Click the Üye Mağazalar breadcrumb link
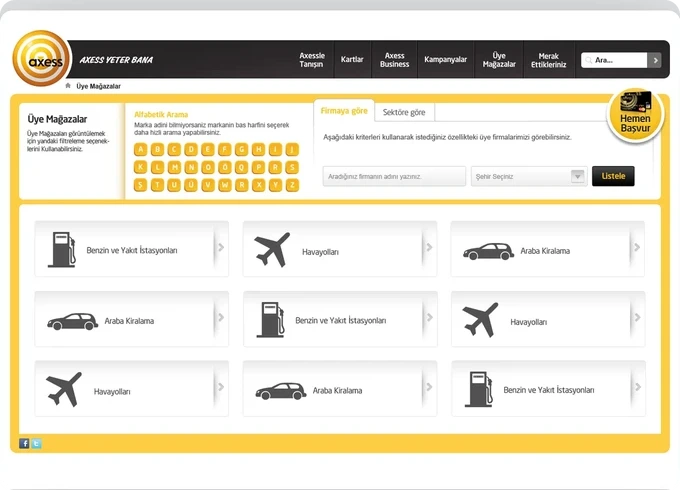The image size is (680, 490). tap(98, 86)
